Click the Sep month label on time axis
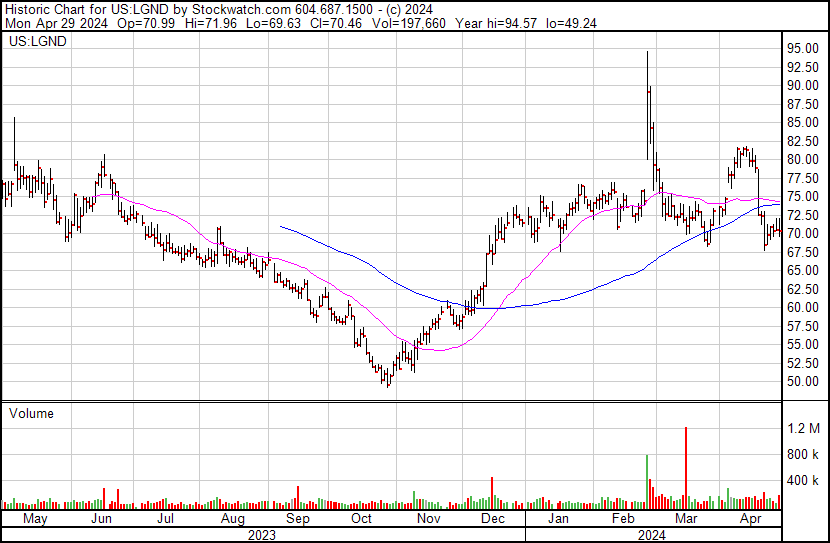830x543 pixels. coord(298,519)
